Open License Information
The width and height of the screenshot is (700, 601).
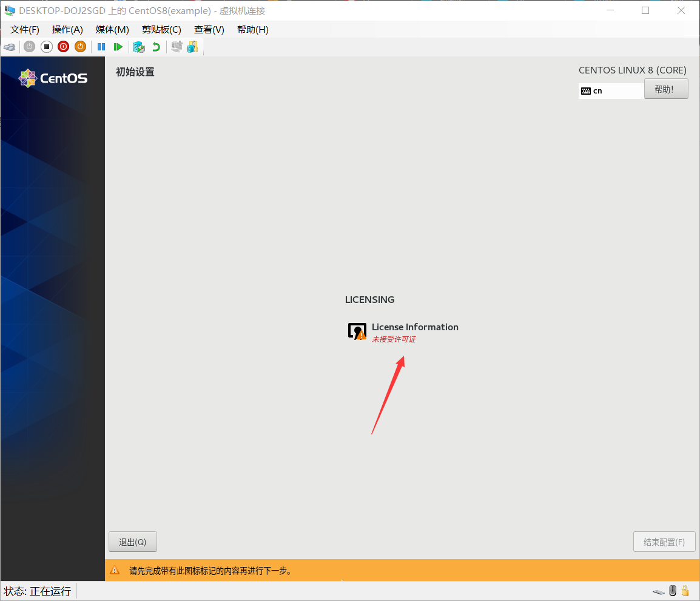(403, 332)
